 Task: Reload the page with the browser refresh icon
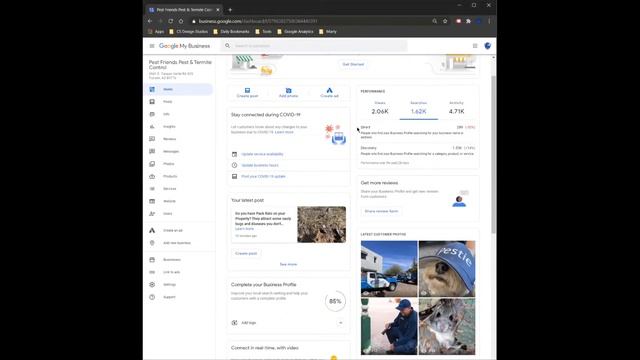pyautogui.click(x=171, y=21)
